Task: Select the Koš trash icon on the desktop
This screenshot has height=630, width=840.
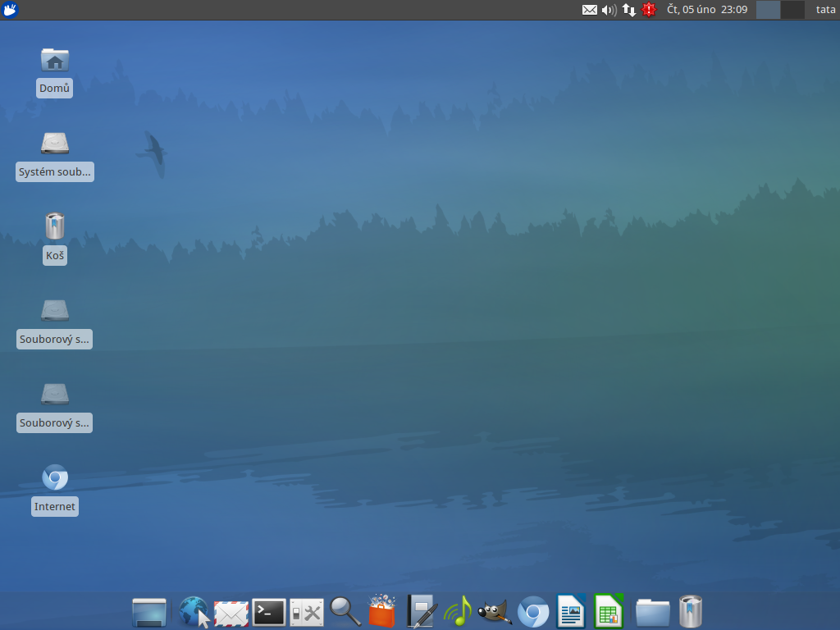Action: [x=55, y=226]
